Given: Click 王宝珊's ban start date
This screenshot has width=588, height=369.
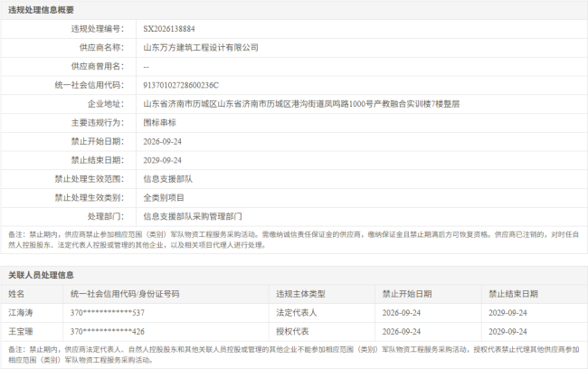Looking at the screenshot, I should point(402,332).
